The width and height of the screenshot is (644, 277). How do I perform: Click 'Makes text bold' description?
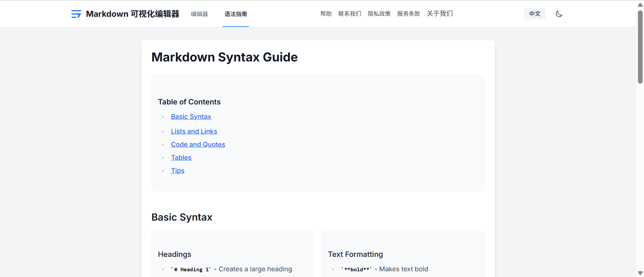tap(404, 269)
